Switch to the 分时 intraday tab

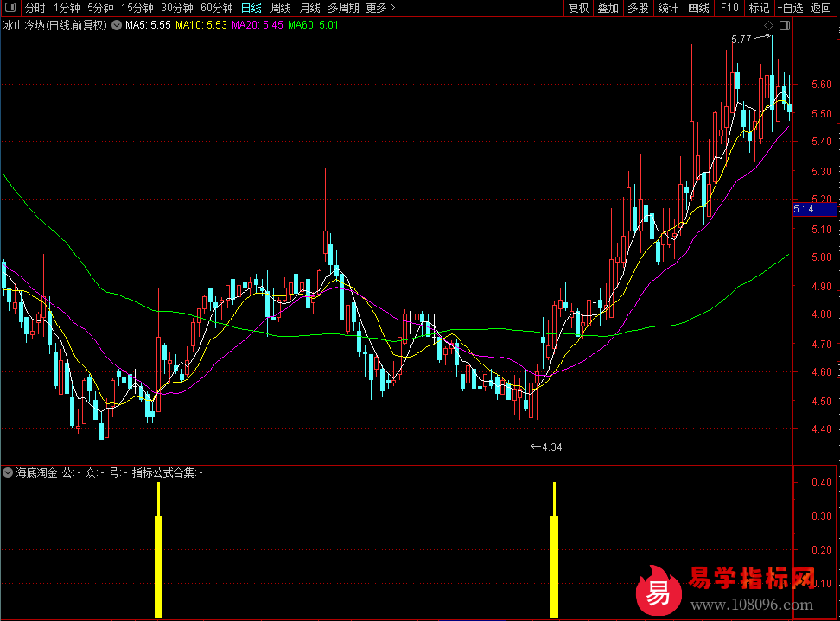tap(35, 8)
